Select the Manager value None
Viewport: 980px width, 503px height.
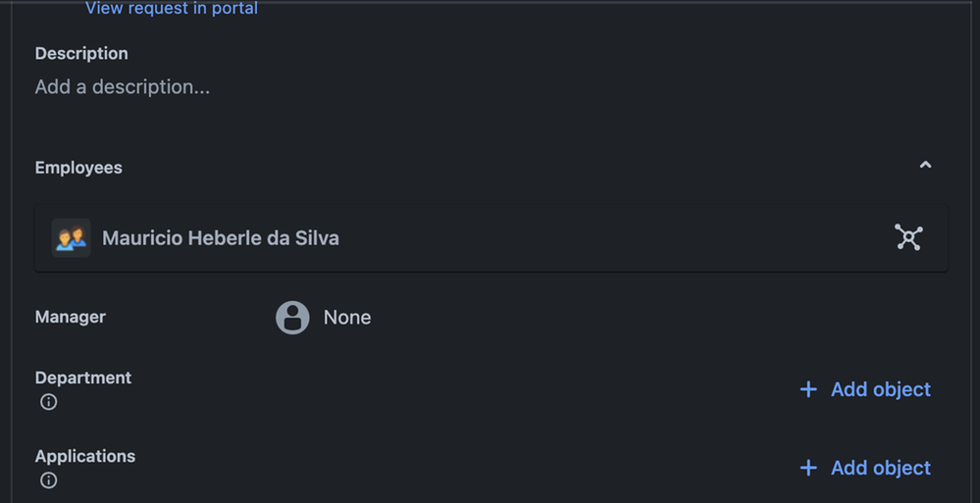[347, 318]
